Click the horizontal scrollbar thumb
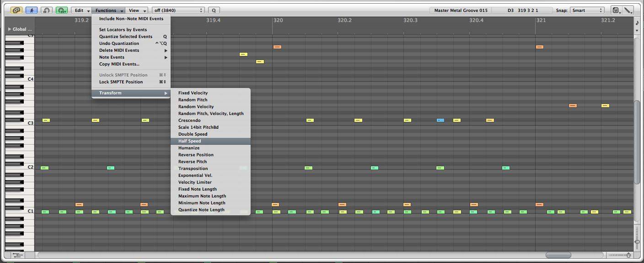Screen dimensions: 644x263 coord(558,255)
